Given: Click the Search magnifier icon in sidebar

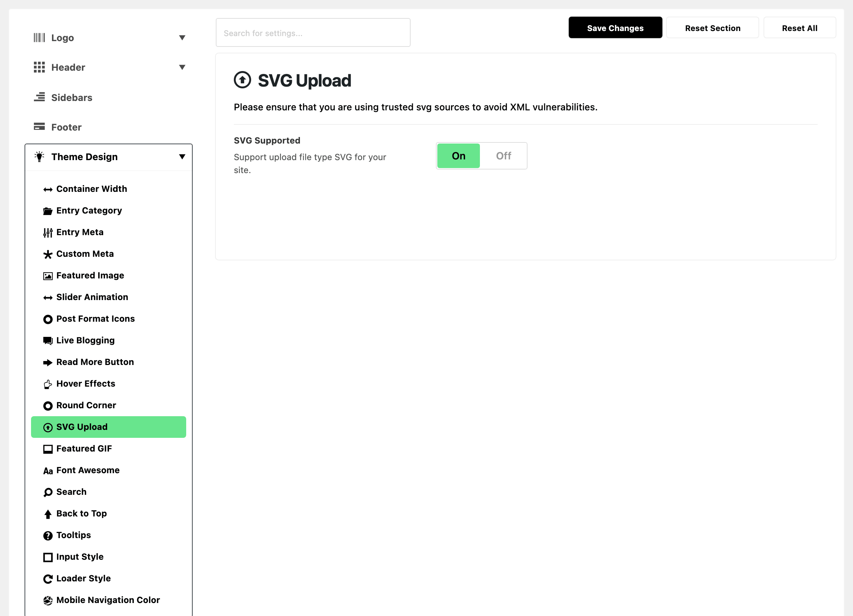Looking at the screenshot, I should [x=48, y=492].
